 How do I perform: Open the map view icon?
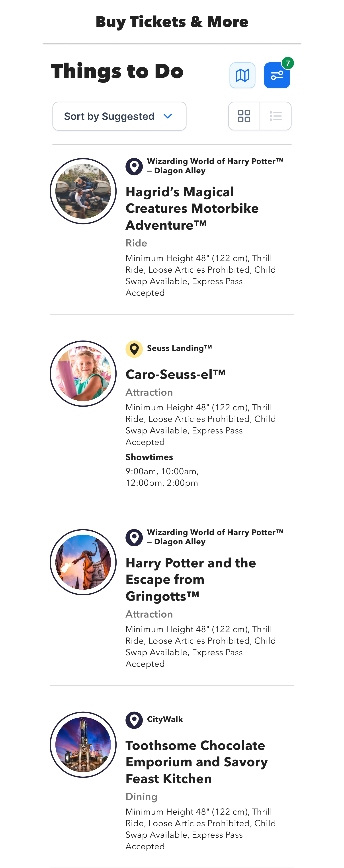point(242,75)
